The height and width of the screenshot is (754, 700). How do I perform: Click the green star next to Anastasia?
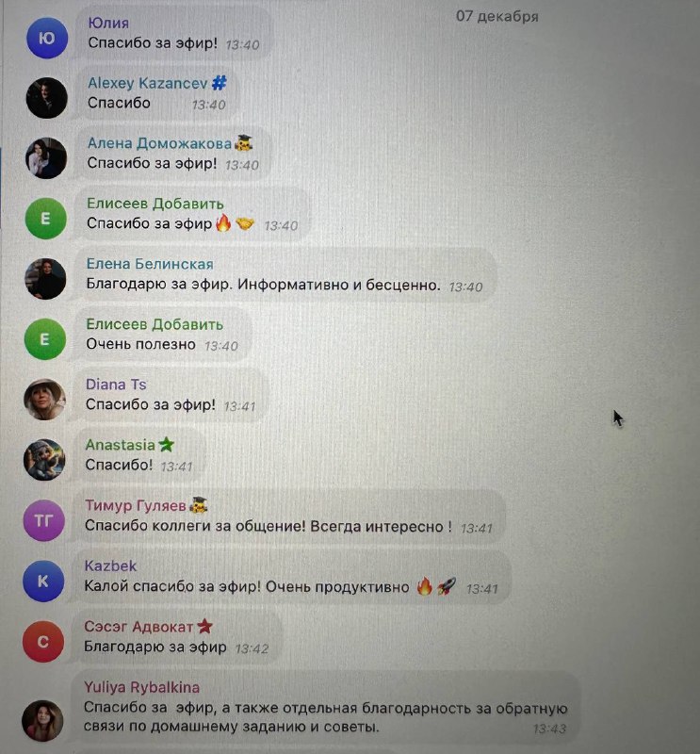(x=166, y=444)
